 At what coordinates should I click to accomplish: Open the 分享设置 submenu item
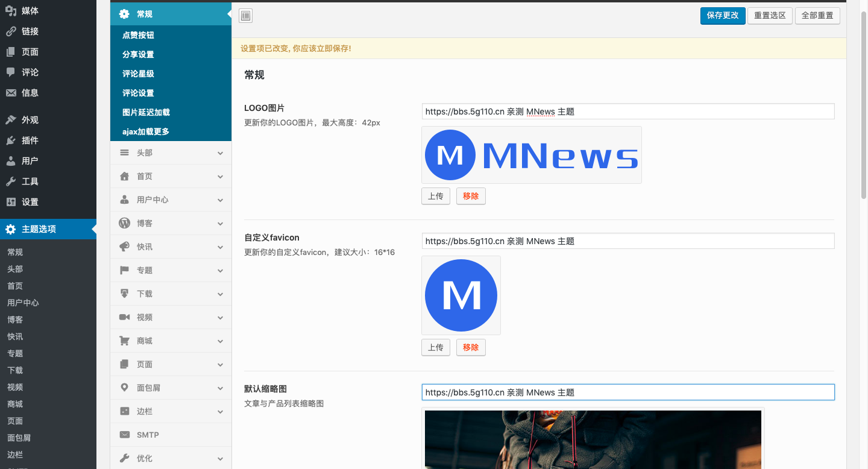[x=138, y=54]
